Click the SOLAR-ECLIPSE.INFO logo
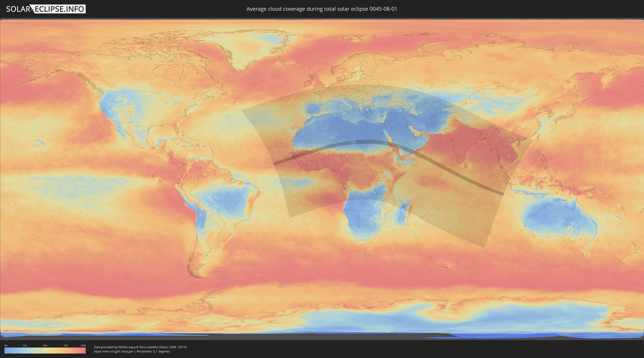The width and height of the screenshot is (644, 358). click(46, 9)
